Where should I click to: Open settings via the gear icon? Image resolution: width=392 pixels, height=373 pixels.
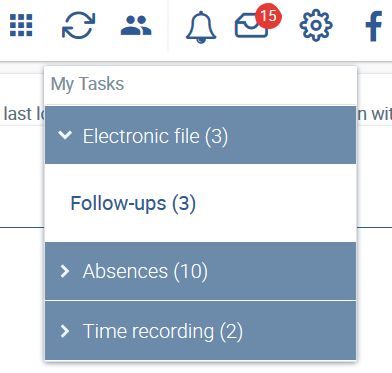(316, 25)
